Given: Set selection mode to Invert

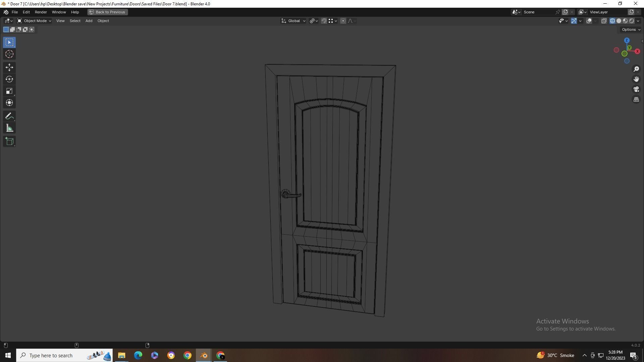Looking at the screenshot, I should 25,29.
